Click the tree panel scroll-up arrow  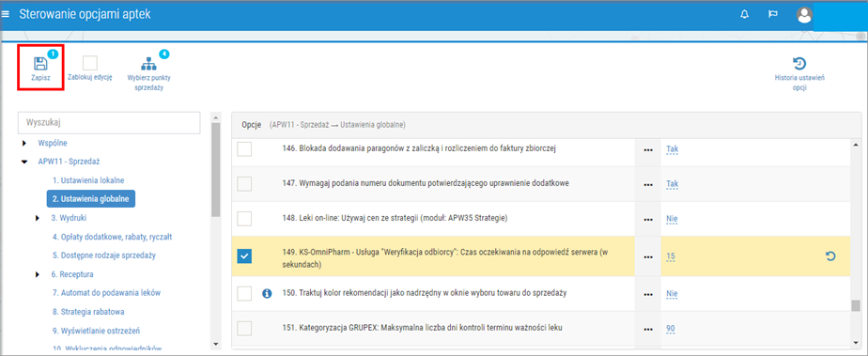[x=216, y=117]
